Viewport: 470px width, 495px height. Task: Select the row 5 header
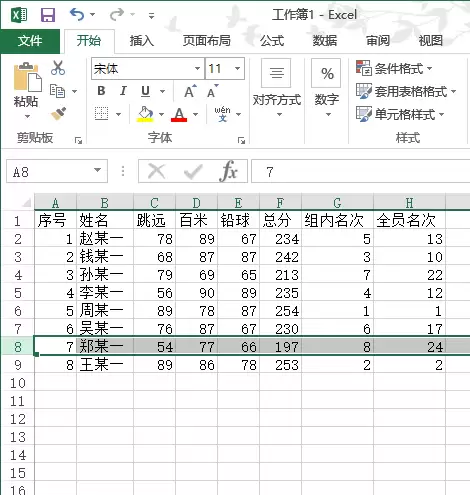[x=18, y=293]
